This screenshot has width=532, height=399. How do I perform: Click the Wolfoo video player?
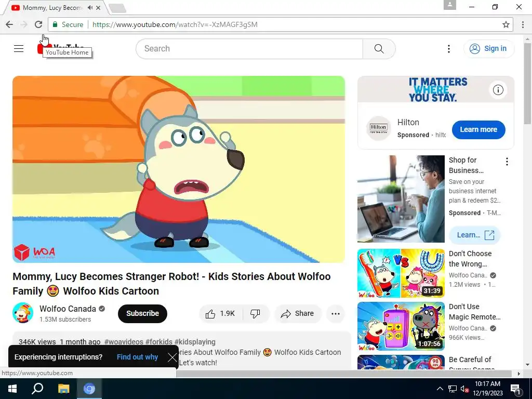point(179,169)
